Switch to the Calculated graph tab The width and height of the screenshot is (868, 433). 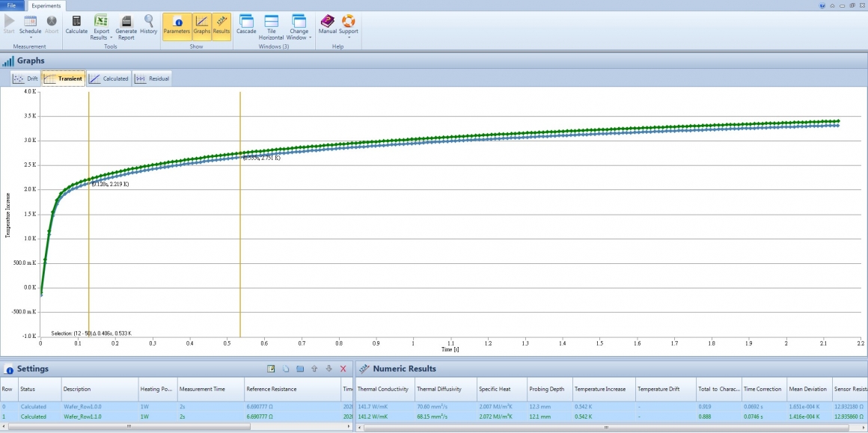click(x=109, y=79)
